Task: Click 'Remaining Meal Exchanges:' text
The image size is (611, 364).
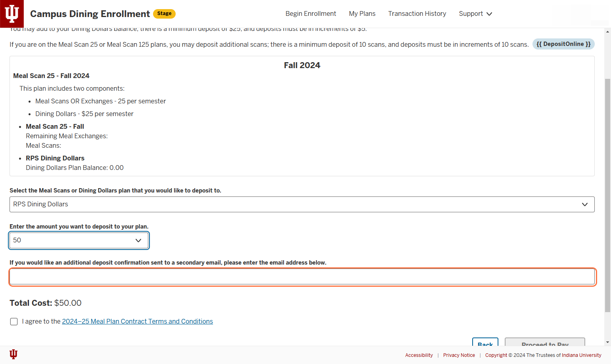Action: 67,136
